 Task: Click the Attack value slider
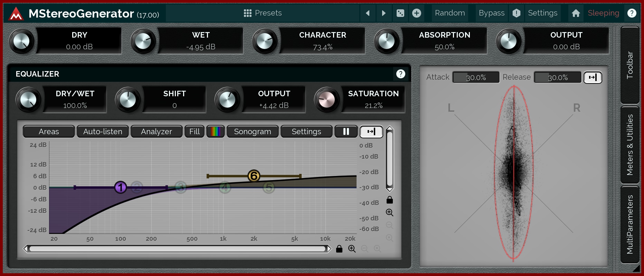(476, 77)
